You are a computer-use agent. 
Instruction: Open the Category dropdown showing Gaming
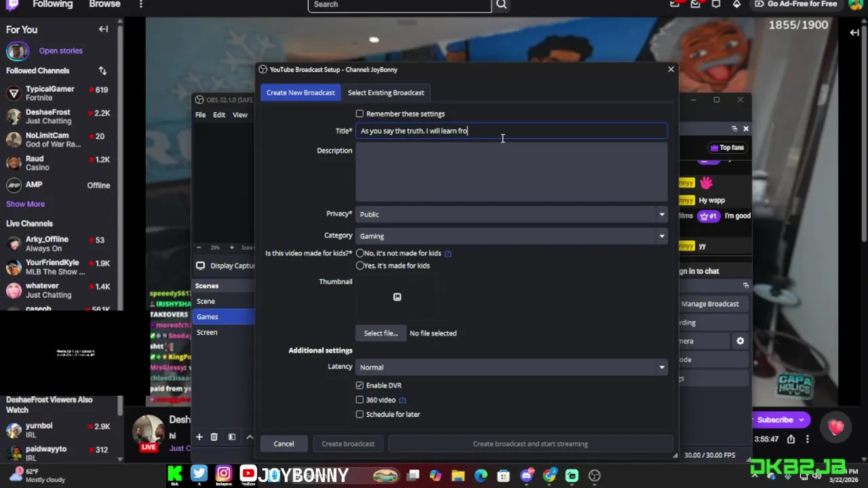511,236
